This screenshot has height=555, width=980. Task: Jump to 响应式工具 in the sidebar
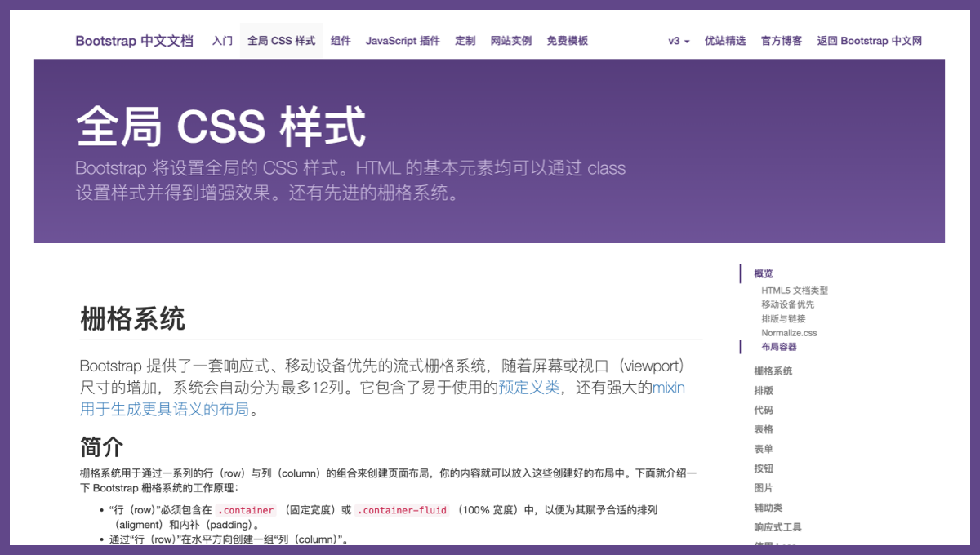pos(778,527)
